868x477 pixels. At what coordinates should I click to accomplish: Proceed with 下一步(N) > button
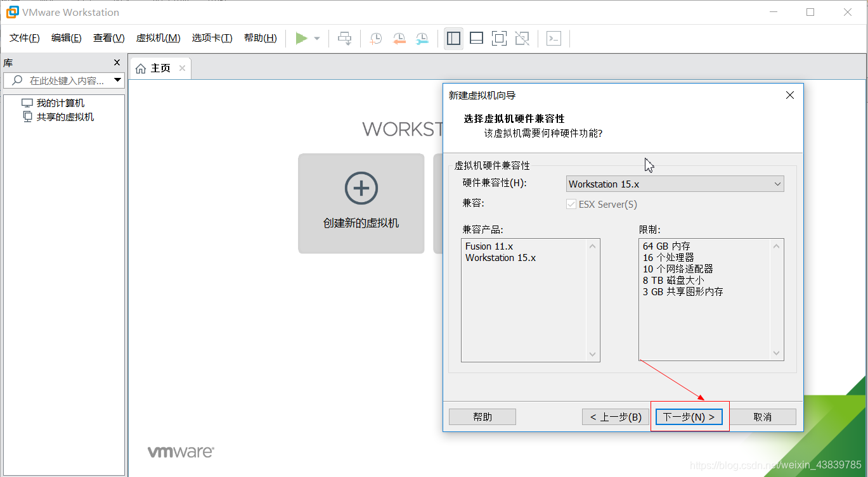tap(689, 417)
